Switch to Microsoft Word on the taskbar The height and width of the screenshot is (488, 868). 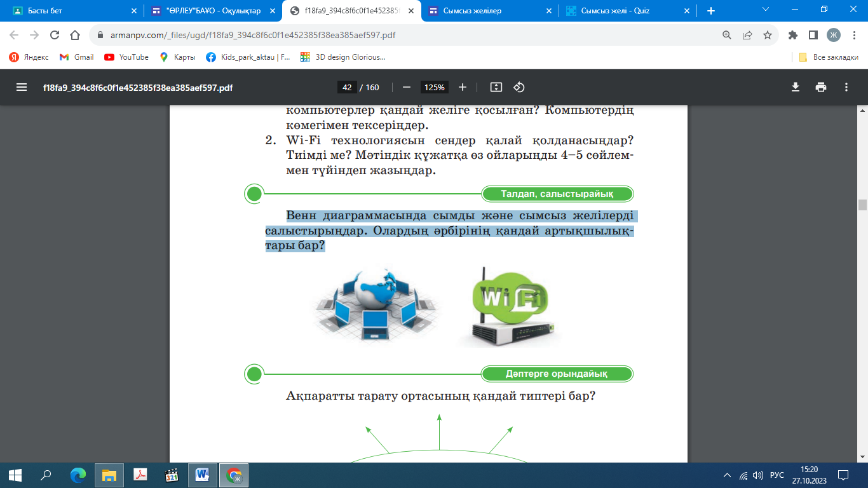pyautogui.click(x=203, y=475)
